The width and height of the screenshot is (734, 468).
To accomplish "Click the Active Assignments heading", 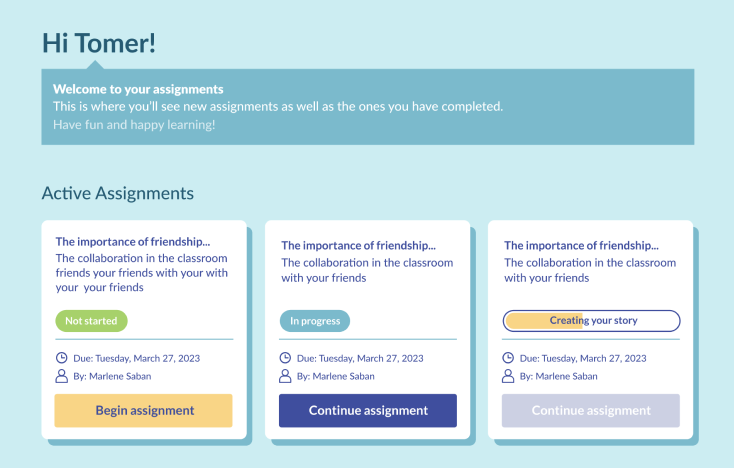I will click(117, 193).
